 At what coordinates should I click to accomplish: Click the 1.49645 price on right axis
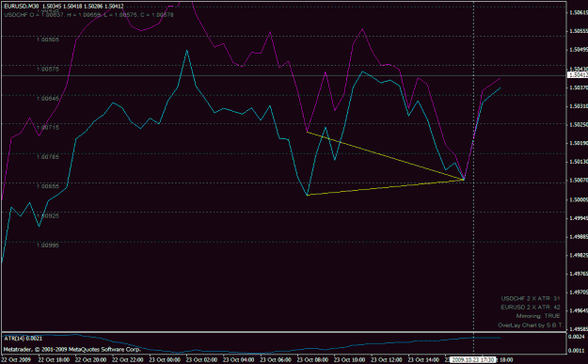point(579,310)
